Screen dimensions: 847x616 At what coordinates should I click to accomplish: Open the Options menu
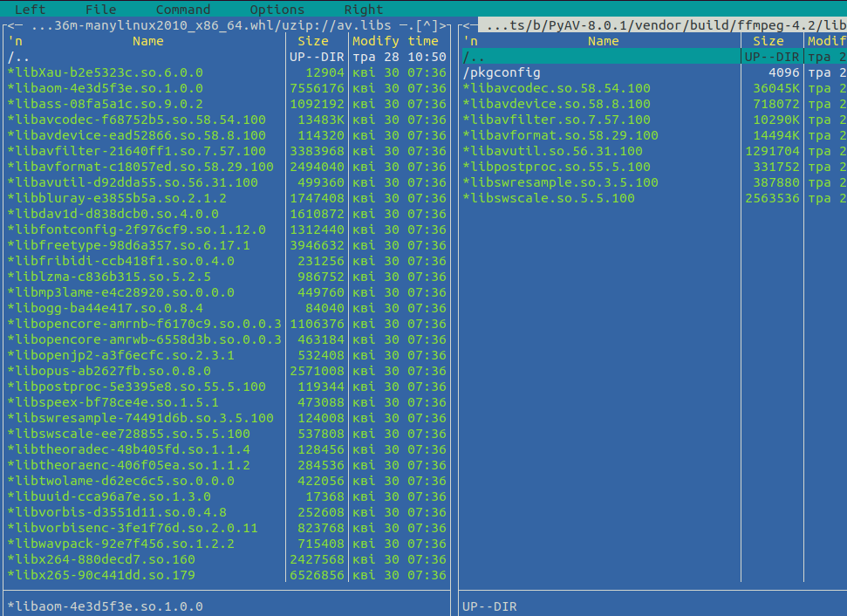click(277, 10)
